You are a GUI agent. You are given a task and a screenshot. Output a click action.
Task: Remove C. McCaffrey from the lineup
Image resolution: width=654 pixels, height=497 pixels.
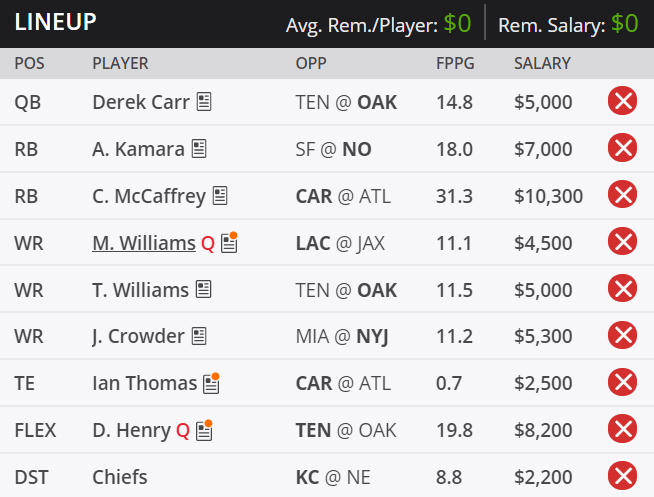622,195
